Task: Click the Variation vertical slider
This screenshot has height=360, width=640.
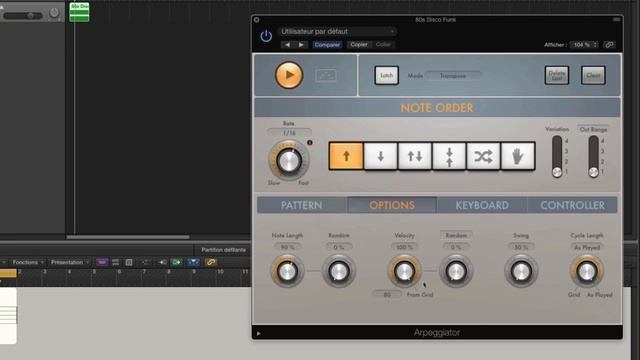Action: tap(557, 156)
